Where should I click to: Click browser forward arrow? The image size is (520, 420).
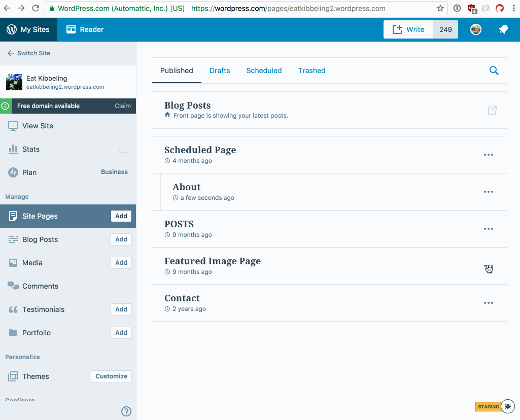[21, 8]
